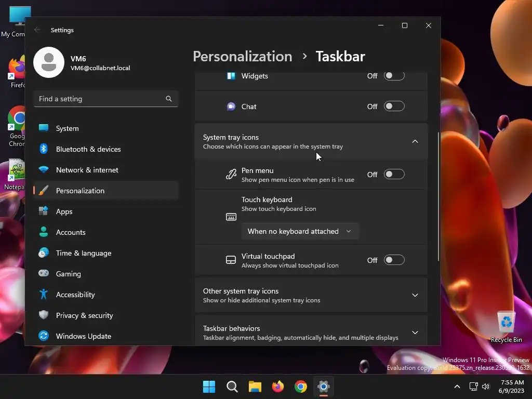Viewport: 532px width, 399px height.
Task: Click the Pen menu icon
Action: pos(231,175)
